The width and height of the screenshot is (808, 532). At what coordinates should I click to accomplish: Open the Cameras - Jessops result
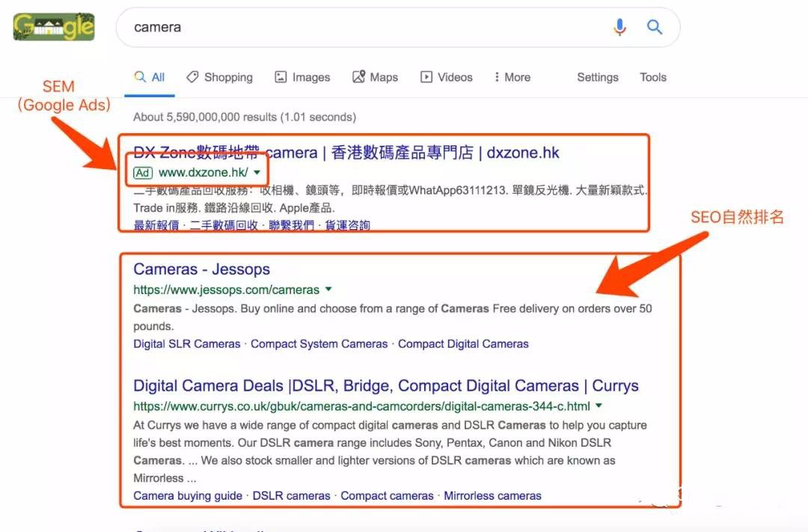pyautogui.click(x=201, y=269)
